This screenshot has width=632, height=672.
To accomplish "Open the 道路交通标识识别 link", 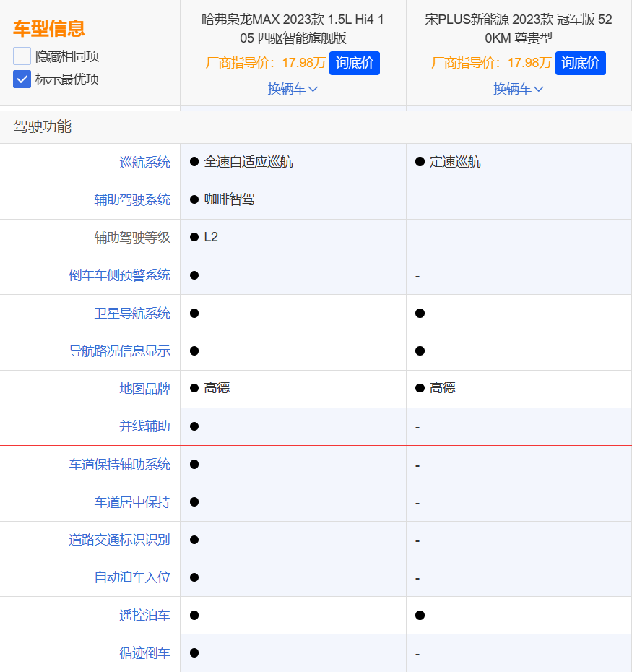I will pos(120,540).
